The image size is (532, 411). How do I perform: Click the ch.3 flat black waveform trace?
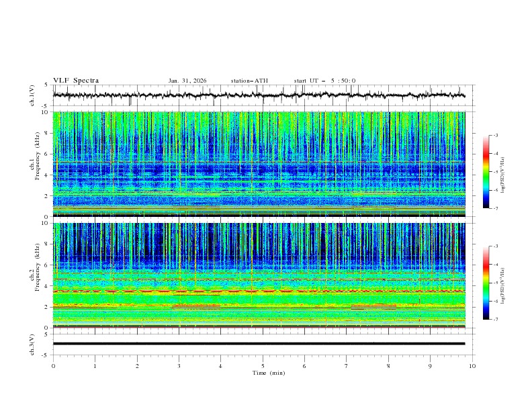[259, 344]
